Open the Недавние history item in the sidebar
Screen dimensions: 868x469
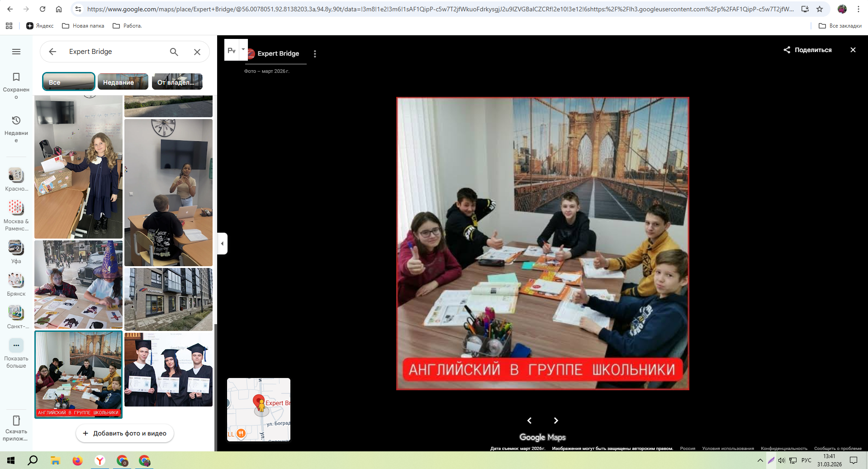tap(16, 129)
